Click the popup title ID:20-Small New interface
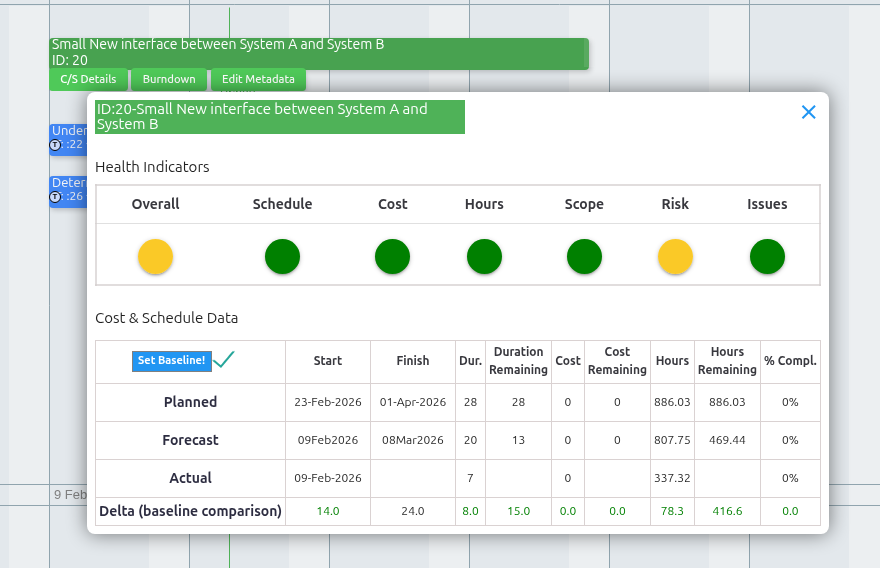The width and height of the screenshot is (880, 568). pyautogui.click(x=280, y=117)
